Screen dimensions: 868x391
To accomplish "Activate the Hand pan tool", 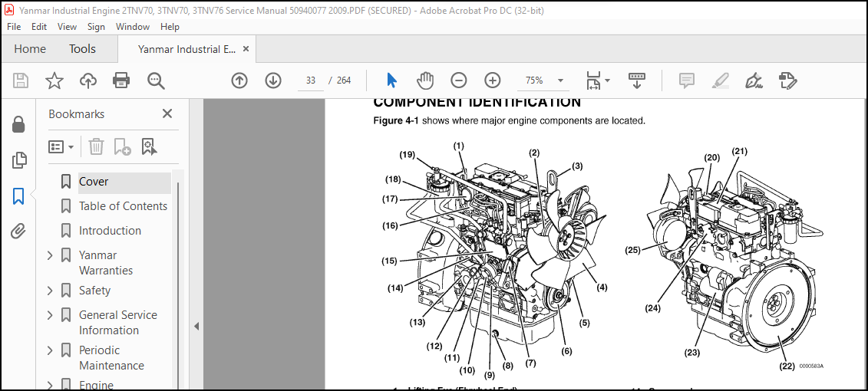I will click(425, 80).
